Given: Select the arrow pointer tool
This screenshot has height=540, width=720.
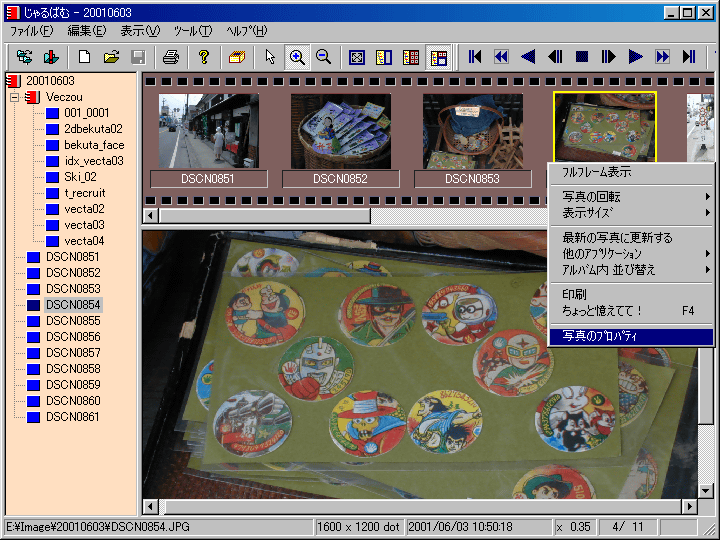Looking at the screenshot, I should 270,57.
